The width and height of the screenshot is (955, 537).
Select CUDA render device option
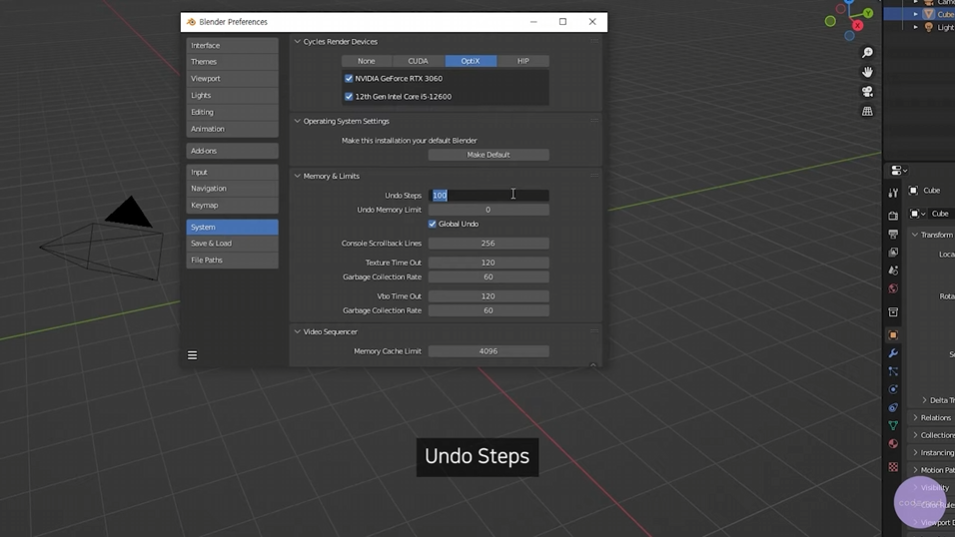[418, 61]
